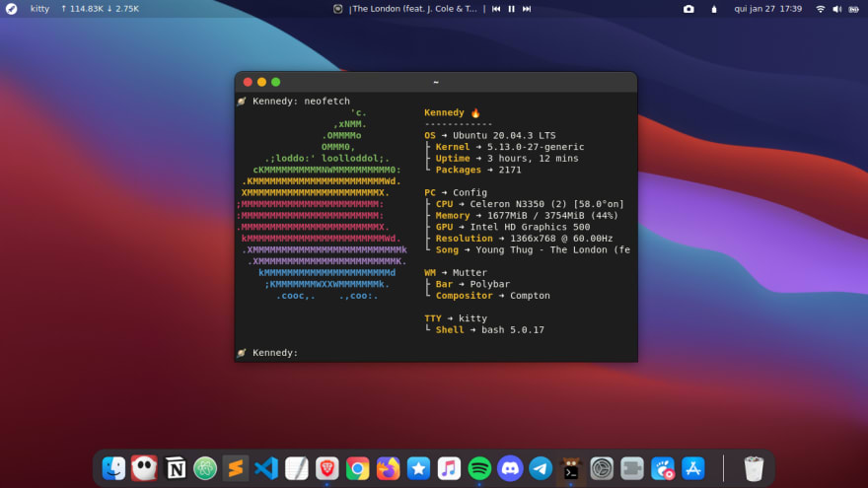The image size is (868, 488).
Task: Click the 'Ubuntu 20.04.3 LTS' OS line
Action: point(490,136)
